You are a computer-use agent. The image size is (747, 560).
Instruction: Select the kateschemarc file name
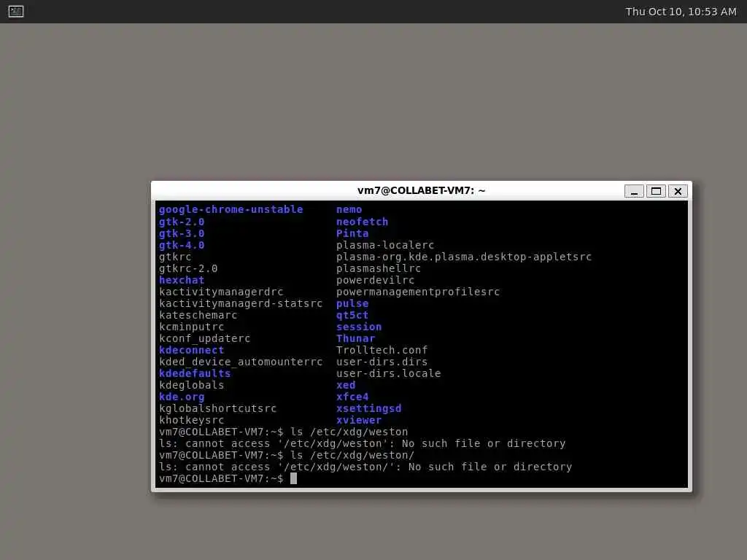(198, 315)
